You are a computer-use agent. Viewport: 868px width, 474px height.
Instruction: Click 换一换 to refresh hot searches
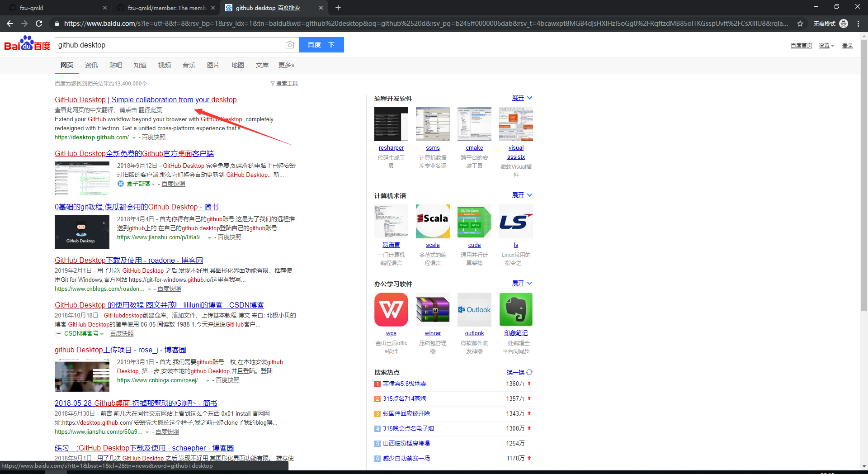click(x=516, y=372)
